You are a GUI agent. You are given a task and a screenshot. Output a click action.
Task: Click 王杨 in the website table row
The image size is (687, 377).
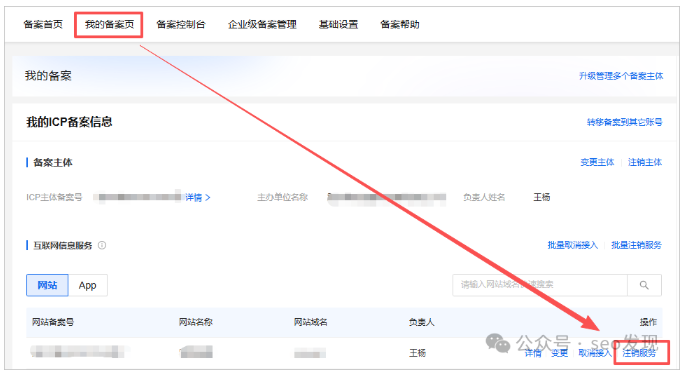[417, 353]
